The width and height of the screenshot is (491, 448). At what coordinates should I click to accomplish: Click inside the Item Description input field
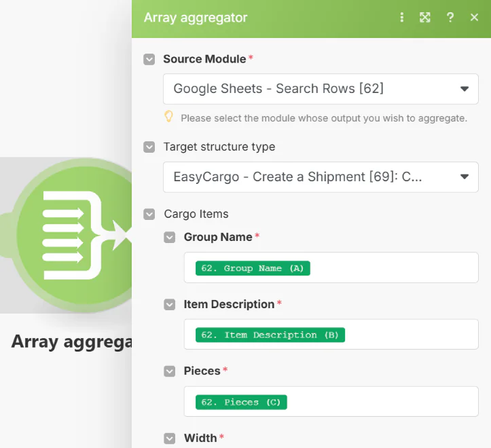pos(331,335)
